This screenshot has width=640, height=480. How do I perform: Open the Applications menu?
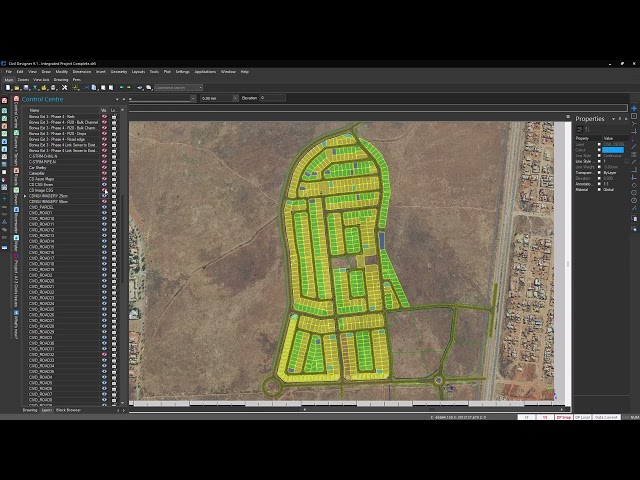[205, 72]
